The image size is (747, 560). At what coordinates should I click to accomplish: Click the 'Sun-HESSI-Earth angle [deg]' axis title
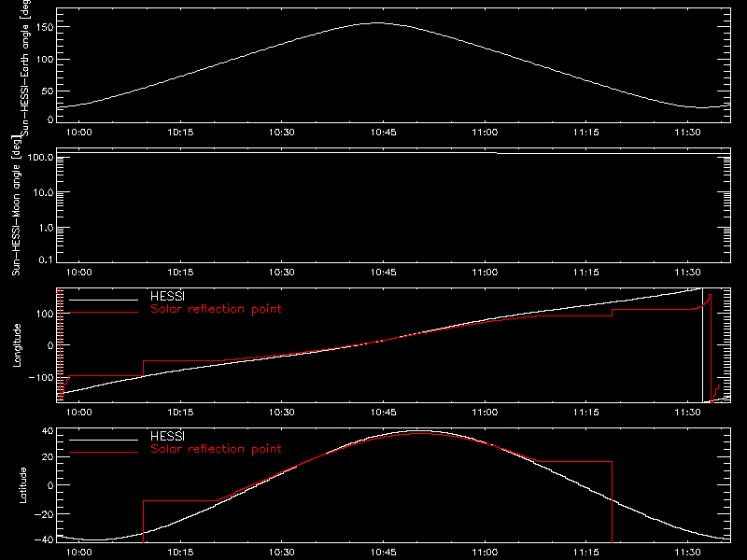pyautogui.click(x=25, y=66)
